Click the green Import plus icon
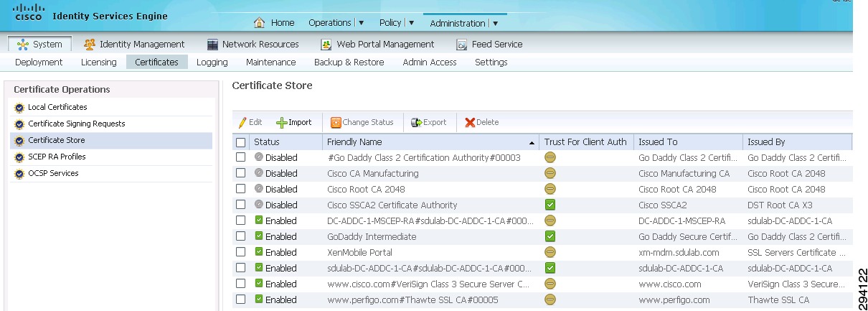Screen dimensions: 868x311 click(x=282, y=123)
